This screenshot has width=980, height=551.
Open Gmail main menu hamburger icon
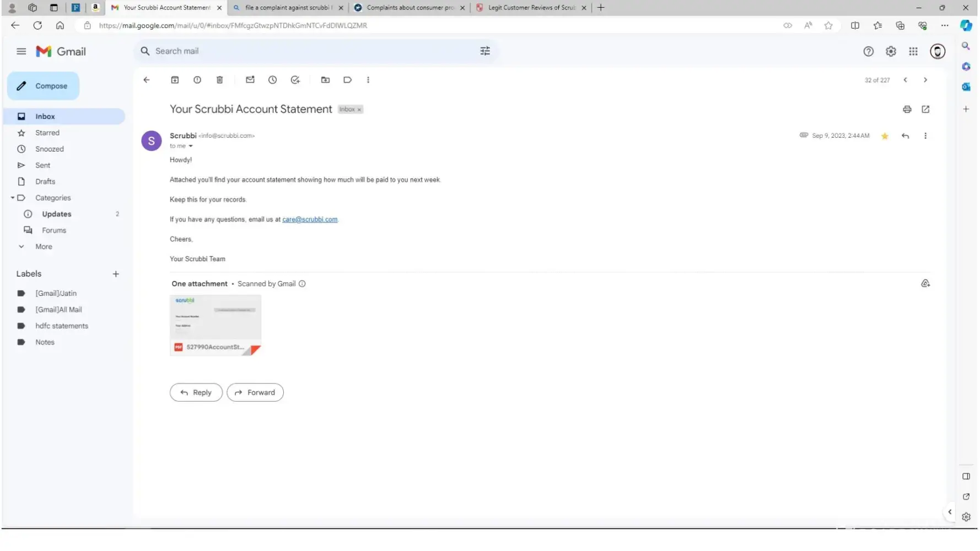pos(21,51)
